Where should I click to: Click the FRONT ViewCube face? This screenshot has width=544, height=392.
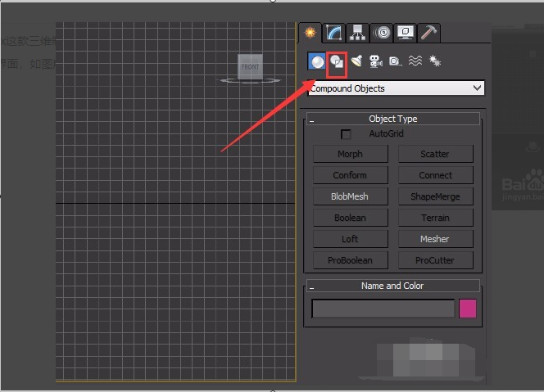[250, 67]
